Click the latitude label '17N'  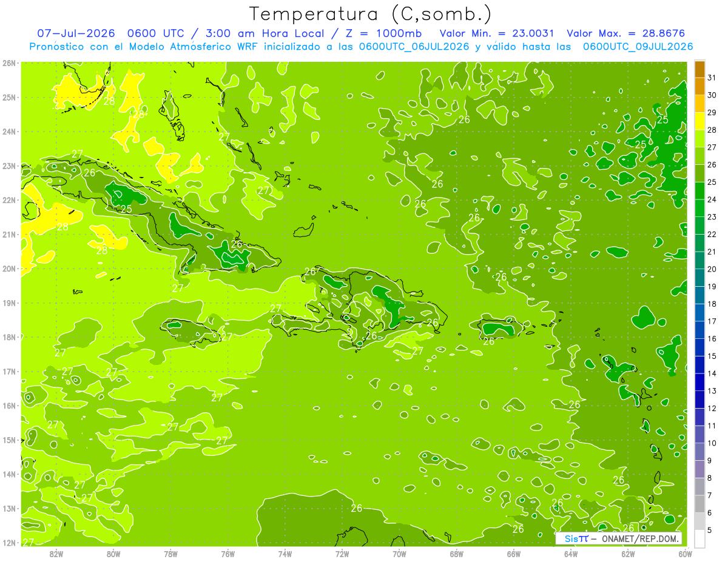coord(9,372)
